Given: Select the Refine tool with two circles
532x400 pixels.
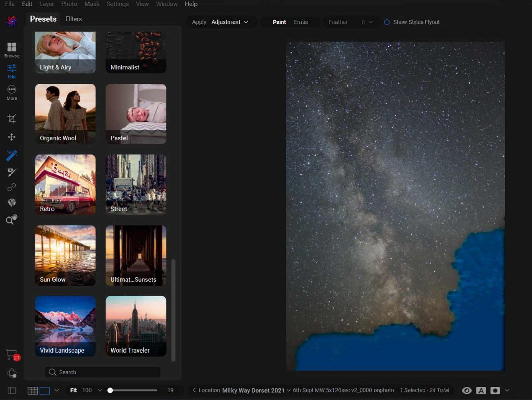Looking at the screenshot, I should tap(12, 187).
